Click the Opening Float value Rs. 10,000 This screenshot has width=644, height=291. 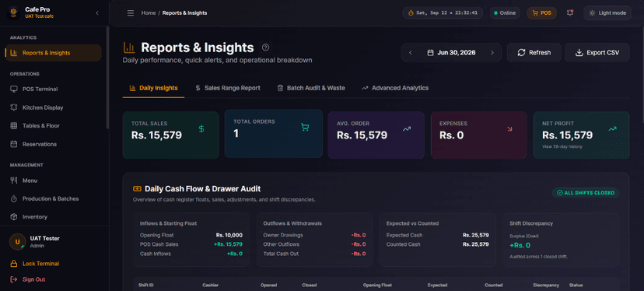coord(229,235)
